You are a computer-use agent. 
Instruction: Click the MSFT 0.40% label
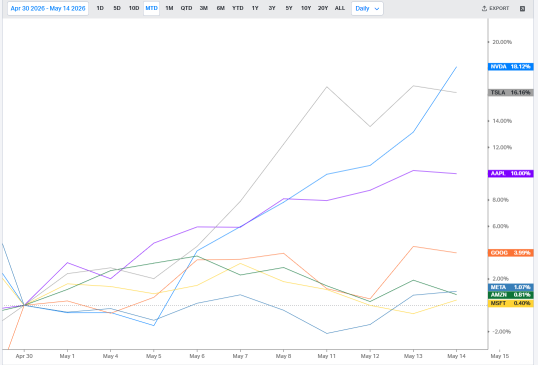[x=511, y=303]
